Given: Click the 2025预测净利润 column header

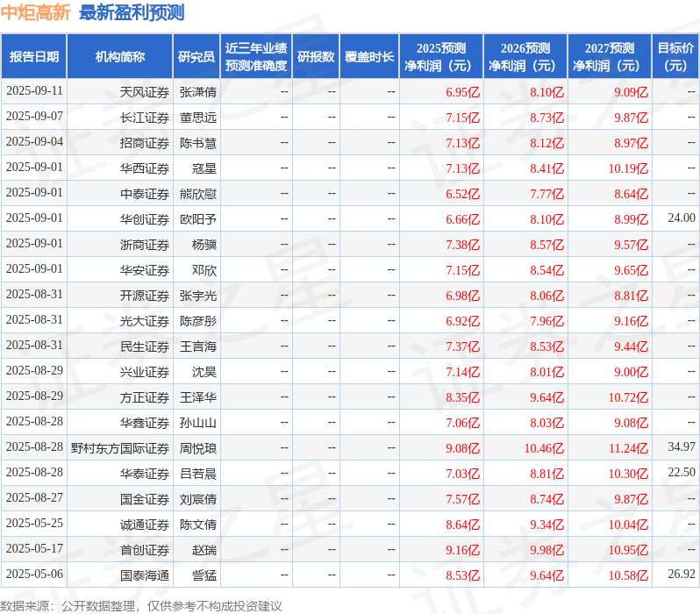Looking at the screenshot, I should [x=441, y=57].
